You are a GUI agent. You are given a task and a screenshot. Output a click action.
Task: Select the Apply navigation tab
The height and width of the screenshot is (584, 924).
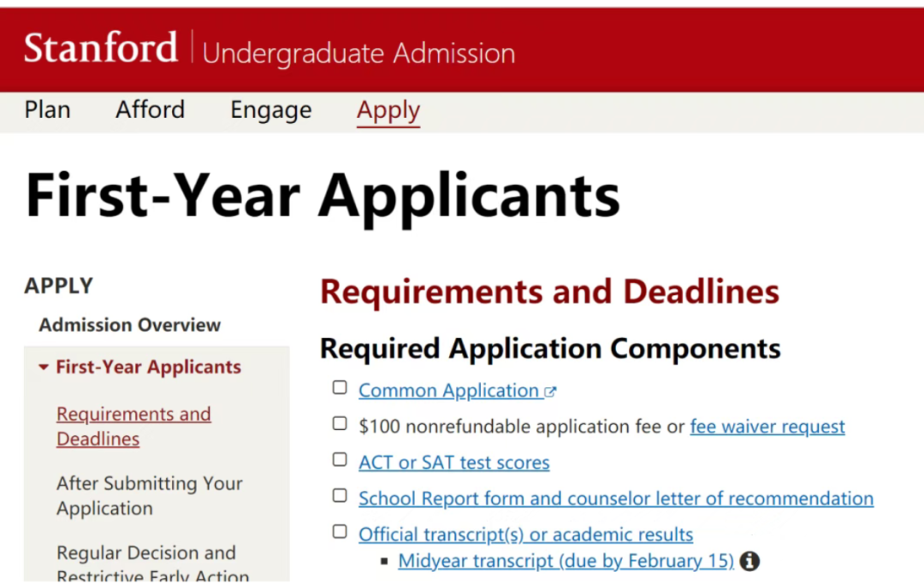388,110
